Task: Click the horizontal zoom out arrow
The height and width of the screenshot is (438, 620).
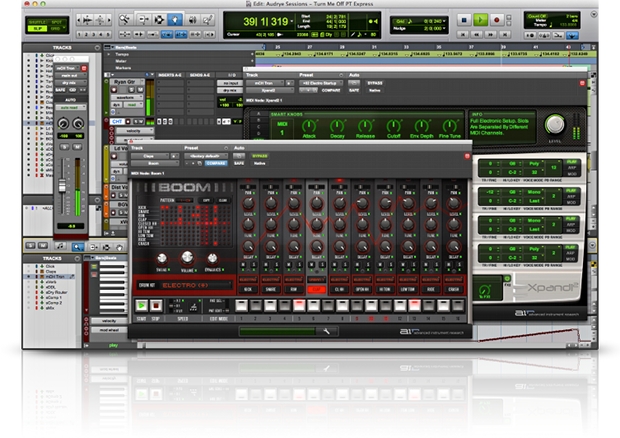Action: tap(79, 19)
